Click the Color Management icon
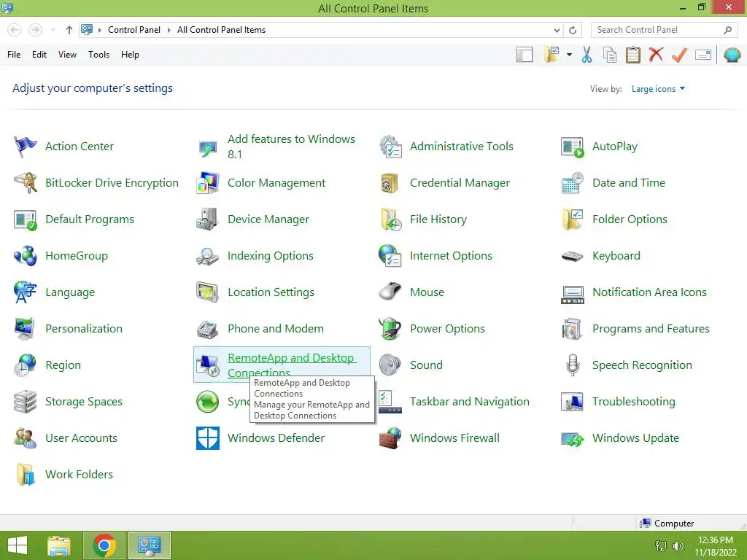This screenshot has width=747, height=560. (208, 183)
